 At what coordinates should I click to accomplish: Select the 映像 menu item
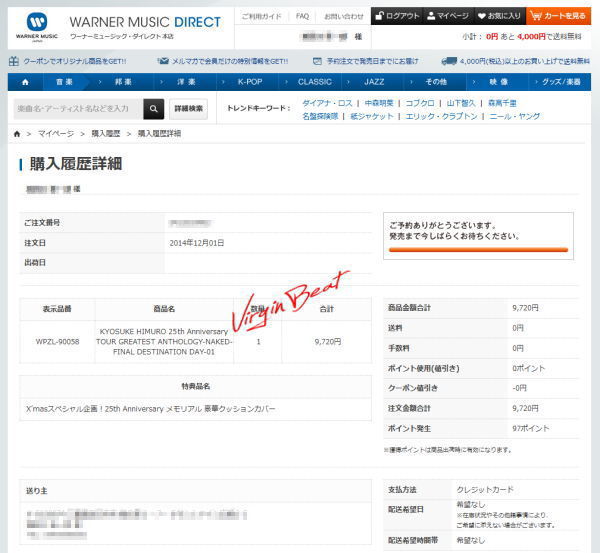tap(499, 82)
